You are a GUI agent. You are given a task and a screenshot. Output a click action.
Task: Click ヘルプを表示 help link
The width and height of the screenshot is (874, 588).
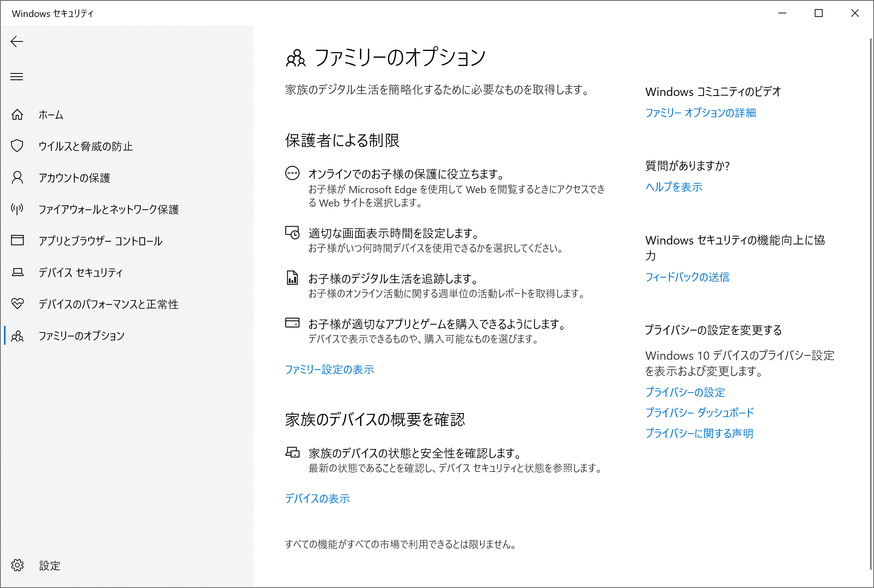674,187
